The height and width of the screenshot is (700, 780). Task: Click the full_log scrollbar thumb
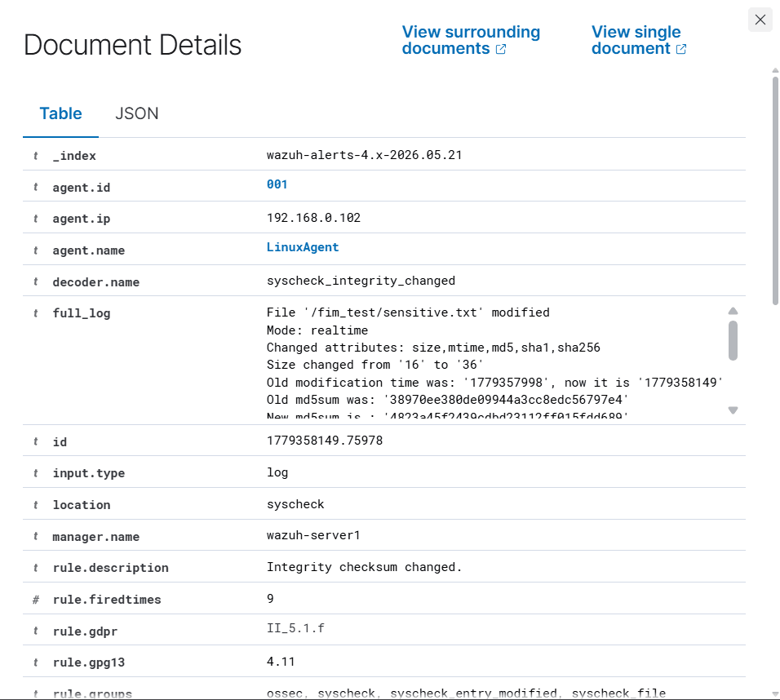[733, 340]
